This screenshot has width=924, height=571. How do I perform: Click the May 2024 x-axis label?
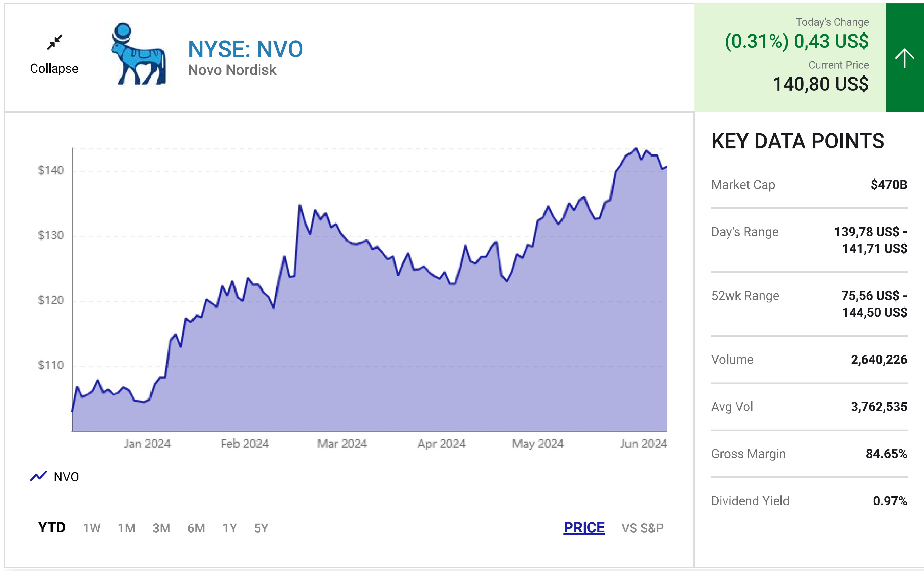538,443
